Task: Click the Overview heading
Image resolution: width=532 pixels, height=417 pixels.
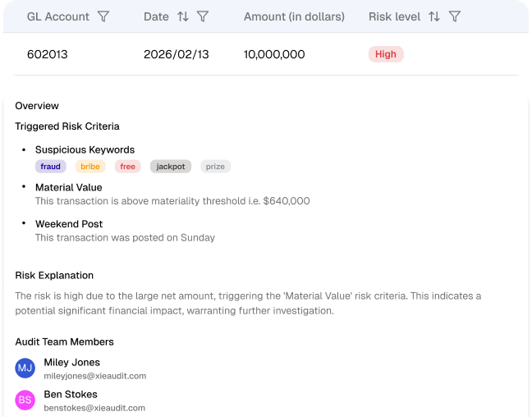Action: [37, 106]
